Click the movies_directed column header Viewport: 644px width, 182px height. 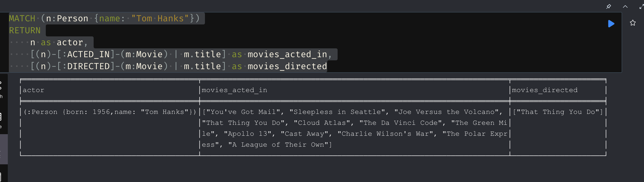(545, 90)
